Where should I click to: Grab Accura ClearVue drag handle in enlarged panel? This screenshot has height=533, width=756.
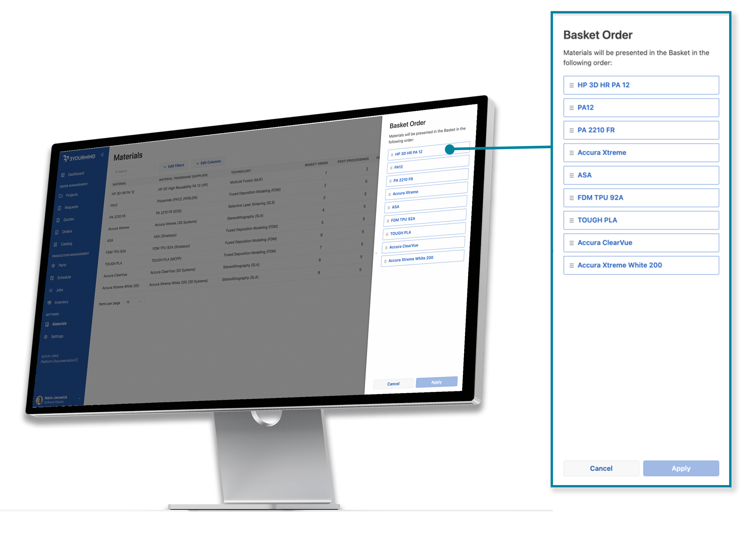click(572, 243)
